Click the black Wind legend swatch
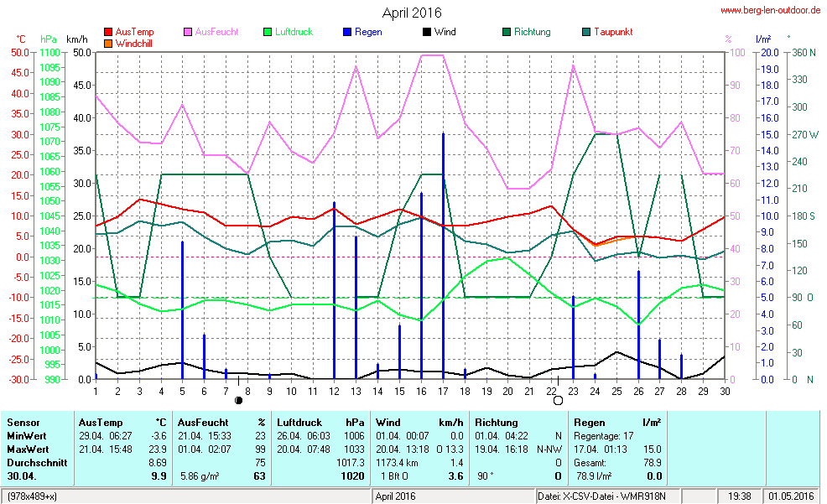827x504 pixels. pos(427,33)
